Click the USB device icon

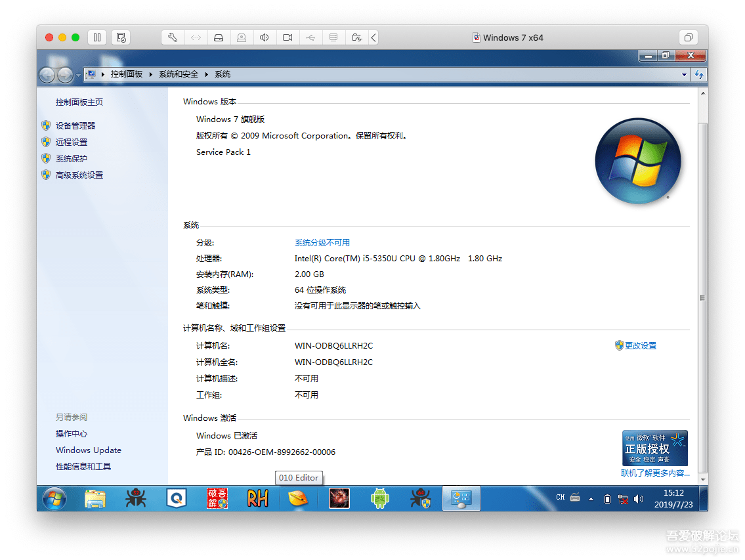(310, 37)
